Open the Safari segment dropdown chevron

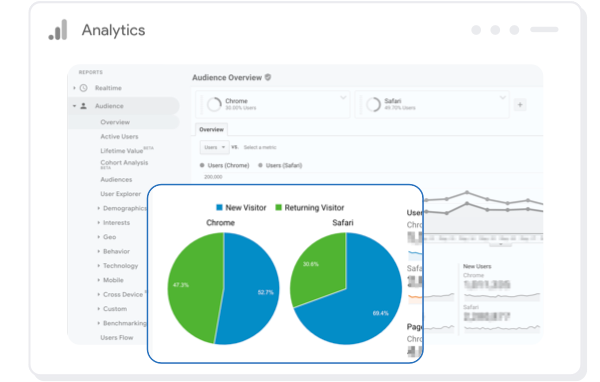502,98
